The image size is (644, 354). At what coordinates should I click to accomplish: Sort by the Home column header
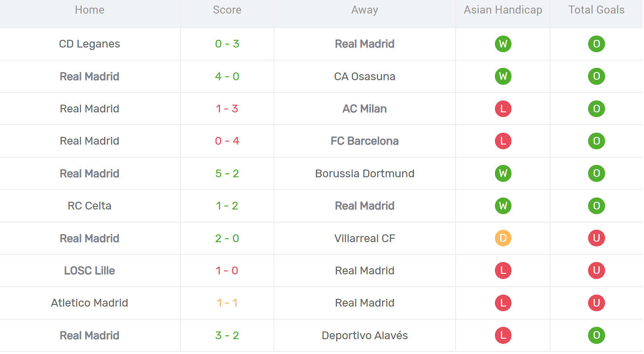[89, 9]
